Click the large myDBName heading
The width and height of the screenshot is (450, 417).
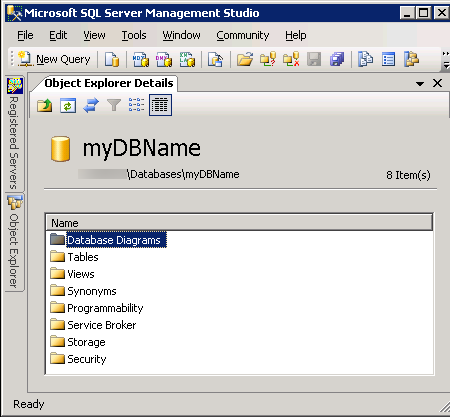[142, 148]
